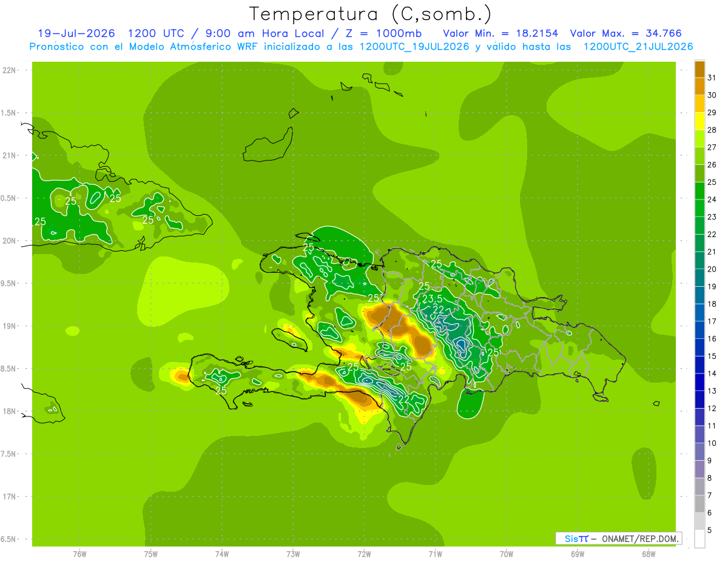
Task: Select the '68W' longitude label
Action: [649, 554]
